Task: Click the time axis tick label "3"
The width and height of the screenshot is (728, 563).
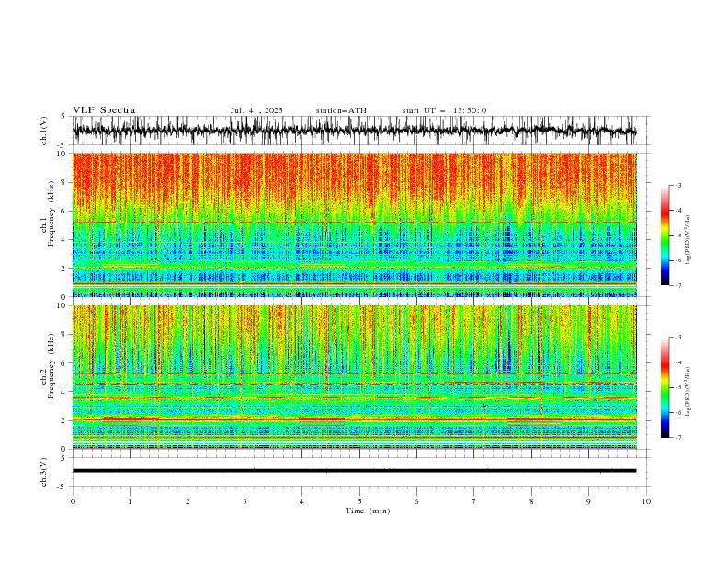Action: pos(245,501)
